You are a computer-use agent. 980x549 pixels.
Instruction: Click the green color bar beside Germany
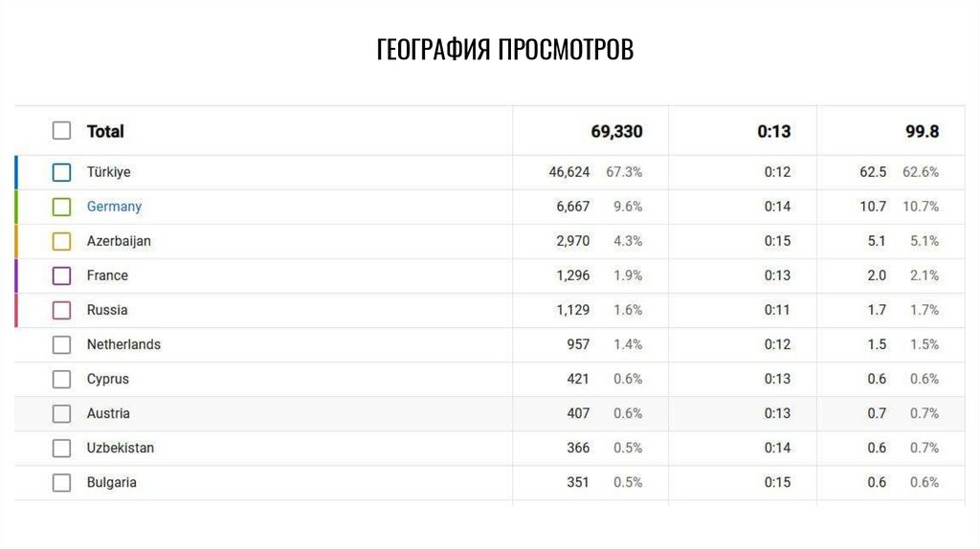[x=16, y=207]
